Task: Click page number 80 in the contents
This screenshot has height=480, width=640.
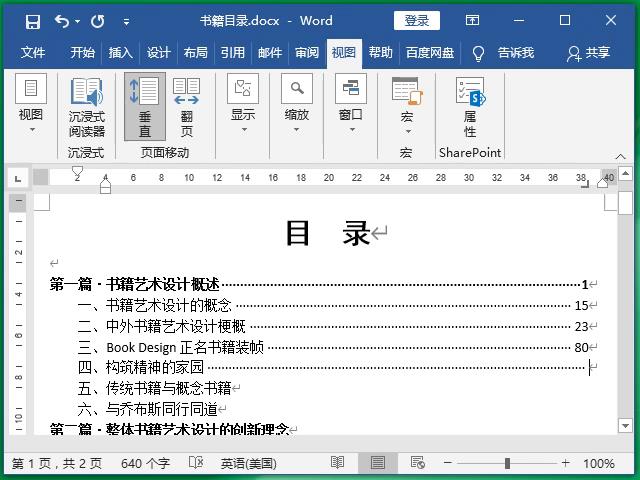Action: point(581,347)
